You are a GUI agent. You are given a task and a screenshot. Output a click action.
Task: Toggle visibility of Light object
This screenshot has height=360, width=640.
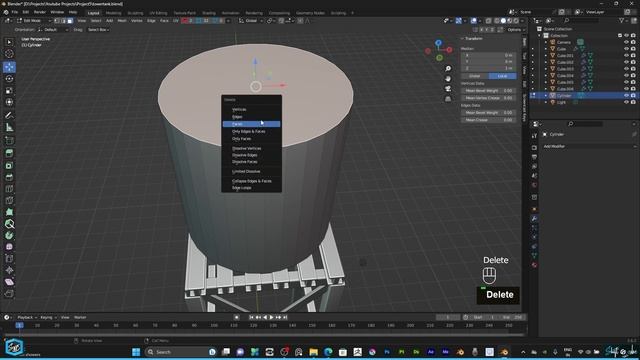(x=626, y=102)
